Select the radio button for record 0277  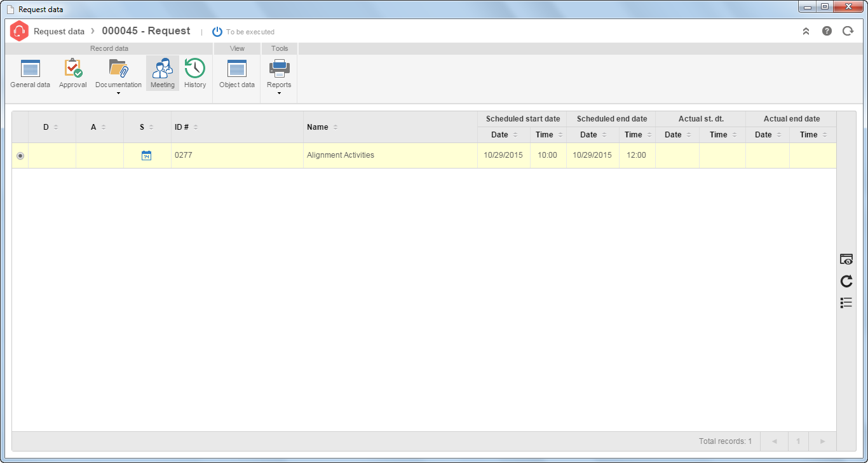tap(20, 155)
